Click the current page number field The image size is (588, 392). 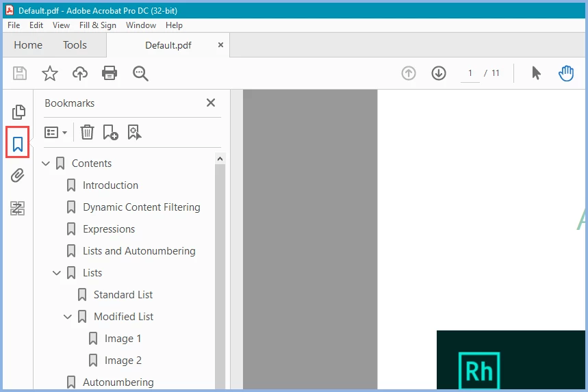470,73
